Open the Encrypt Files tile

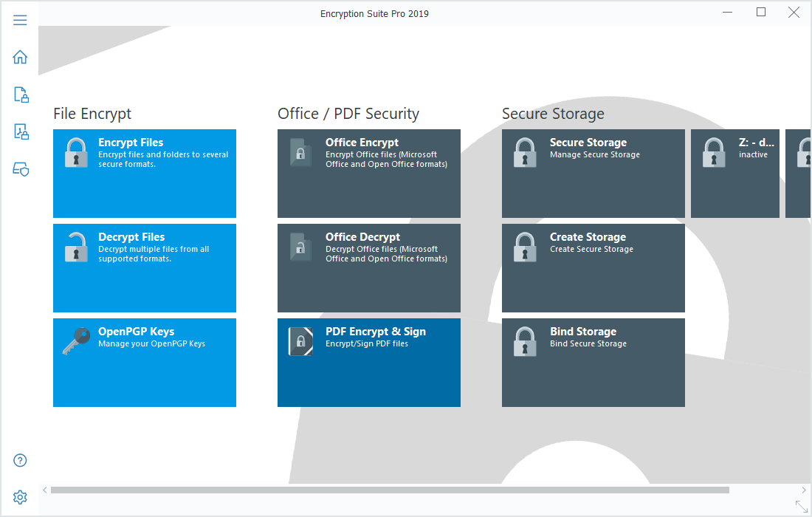tap(145, 174)
